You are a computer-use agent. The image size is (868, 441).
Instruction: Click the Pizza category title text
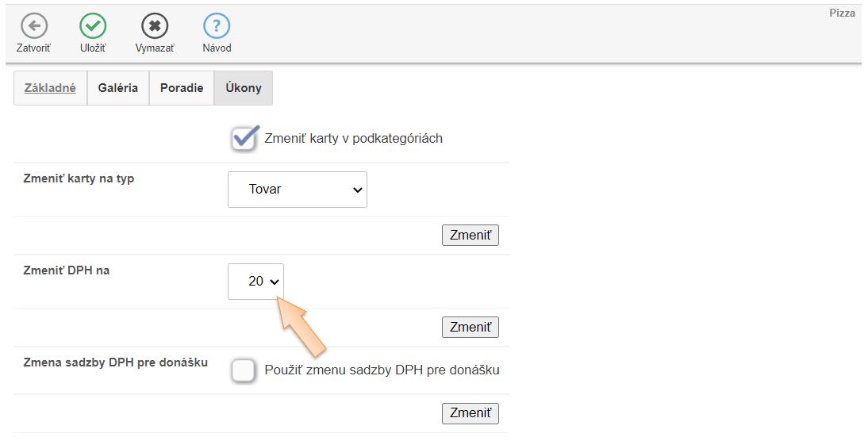[842, 13]
